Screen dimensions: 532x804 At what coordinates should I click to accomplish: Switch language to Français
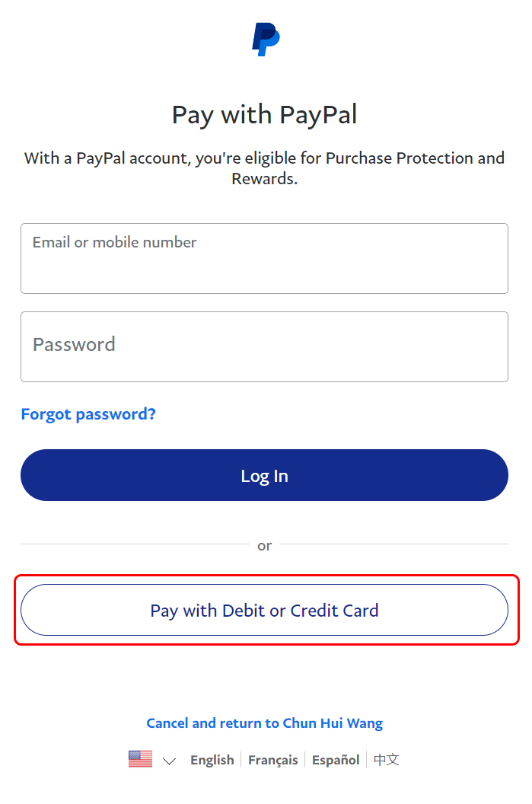273,760
